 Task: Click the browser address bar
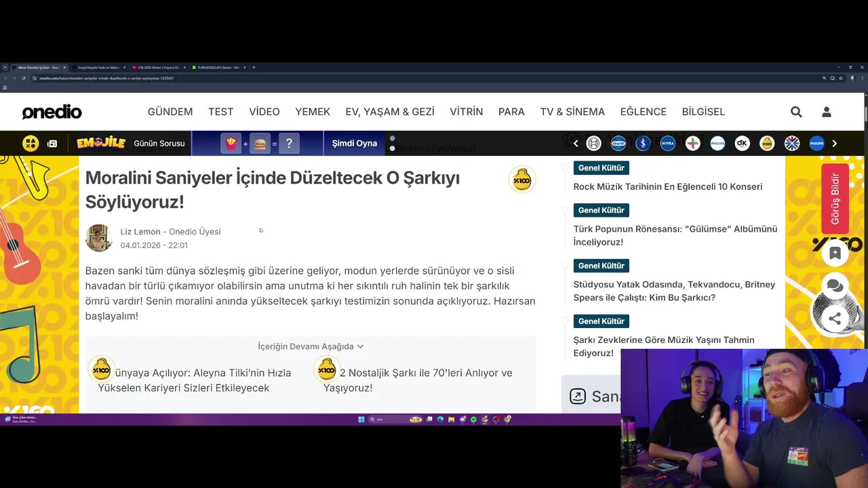(420, 79)
